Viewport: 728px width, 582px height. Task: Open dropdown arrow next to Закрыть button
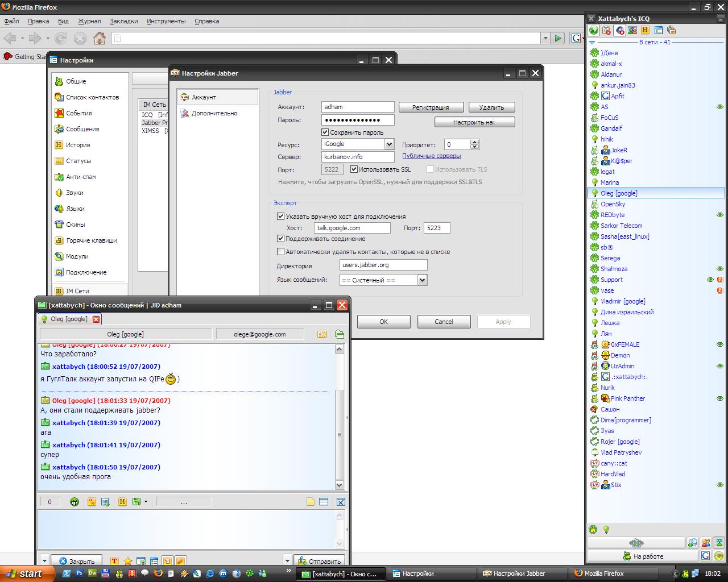pyautogui.click(x=45, y=561)
